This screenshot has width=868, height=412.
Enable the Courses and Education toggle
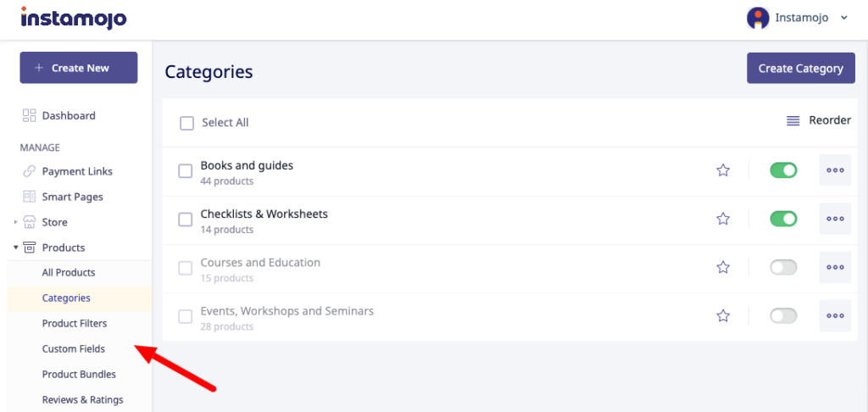coord(783,267)
